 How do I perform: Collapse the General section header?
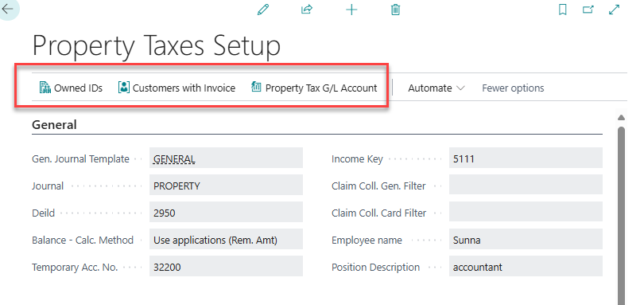click(x=54, y=125)
